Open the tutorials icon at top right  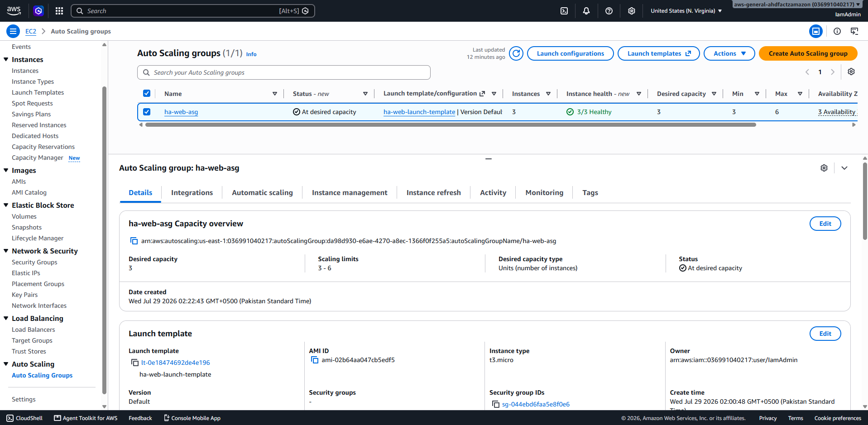point(854,31)
